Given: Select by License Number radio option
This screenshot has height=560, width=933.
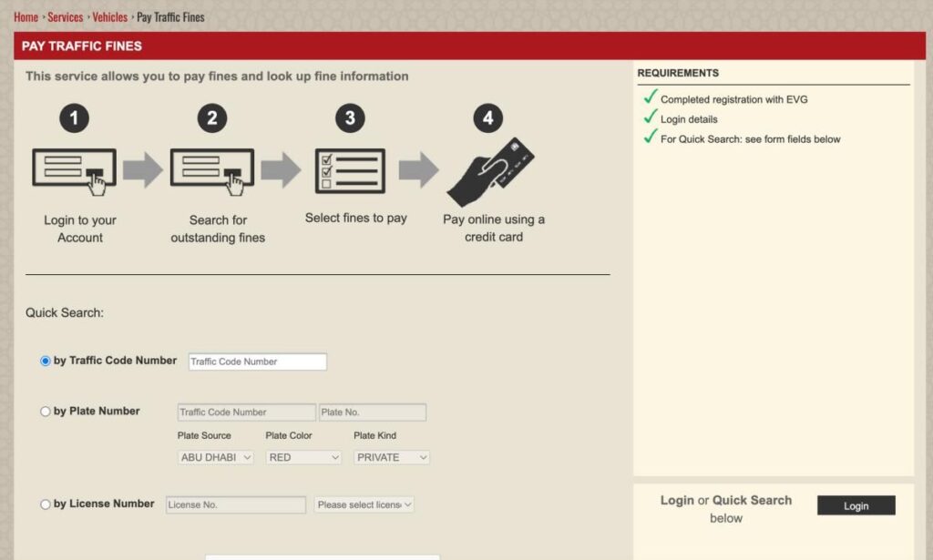Looking at the screenshot, I should pos(46,504).
